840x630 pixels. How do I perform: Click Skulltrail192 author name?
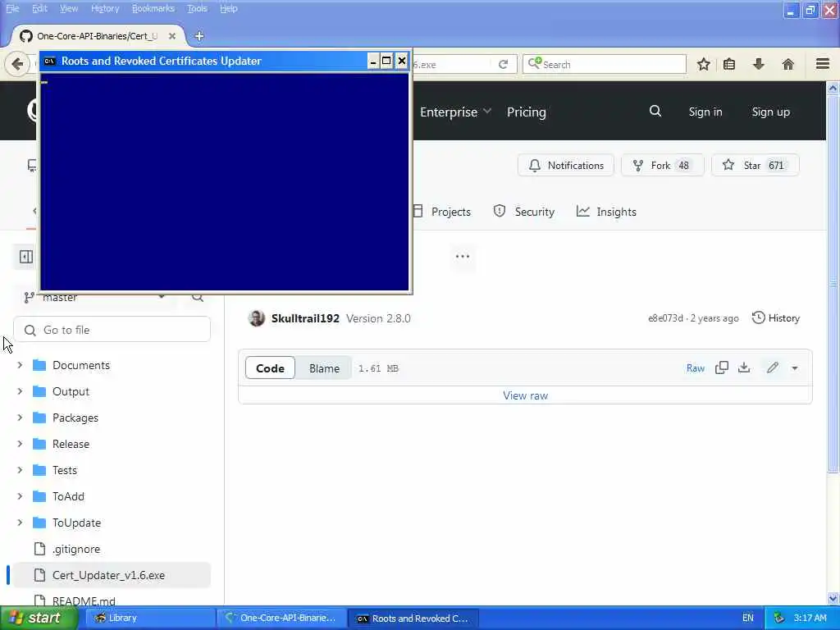coord(305,318)
